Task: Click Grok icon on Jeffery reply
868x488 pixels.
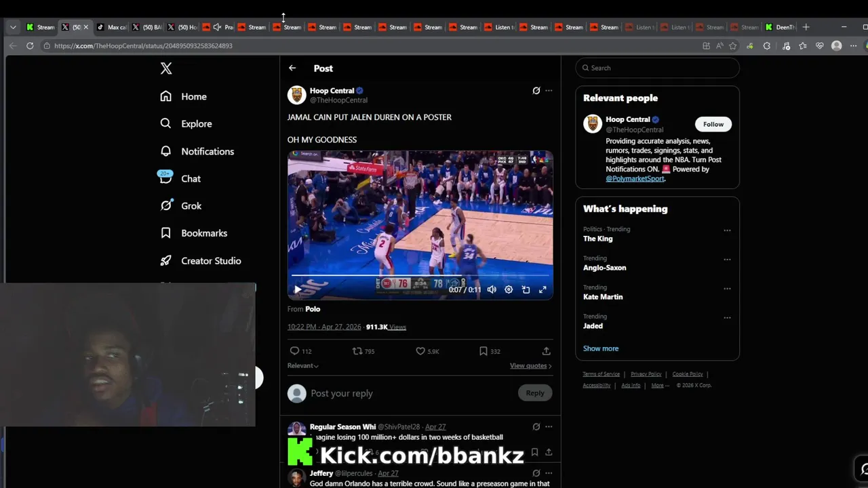Action: (x=536, y=473)
